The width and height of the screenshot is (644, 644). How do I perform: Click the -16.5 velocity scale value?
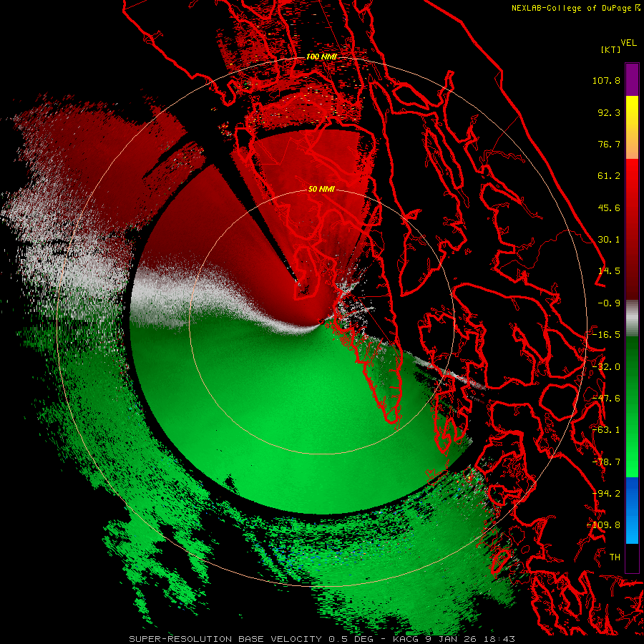[x=606, y=335]
